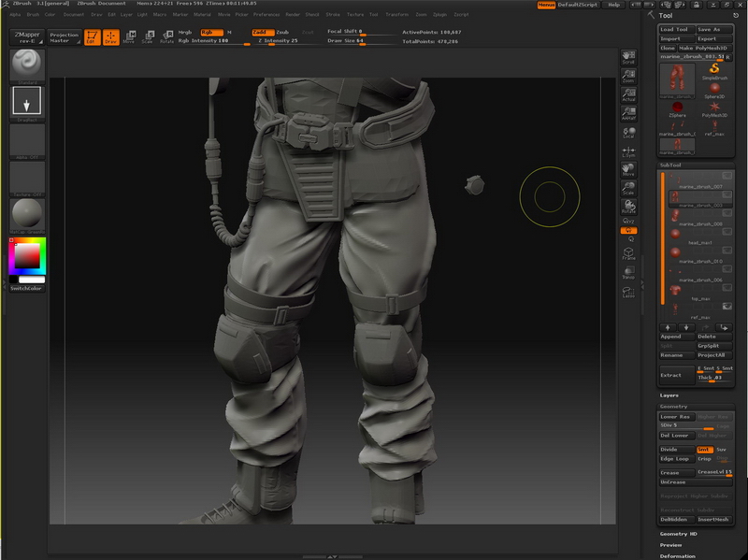Image resolution: width=748 pixels, height=560 pixels.
Task: Adjust the Z Intensity slider
Action: coord(287,41)
